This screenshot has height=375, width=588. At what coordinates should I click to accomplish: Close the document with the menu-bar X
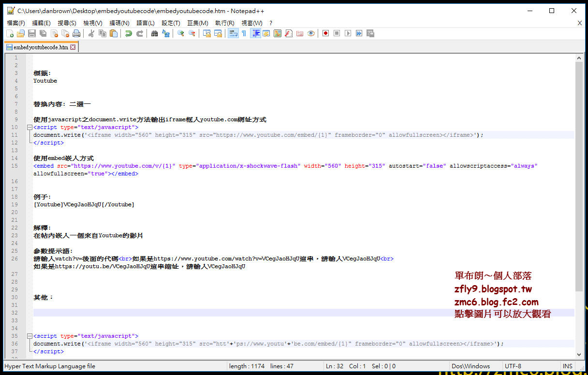[580, 23]
